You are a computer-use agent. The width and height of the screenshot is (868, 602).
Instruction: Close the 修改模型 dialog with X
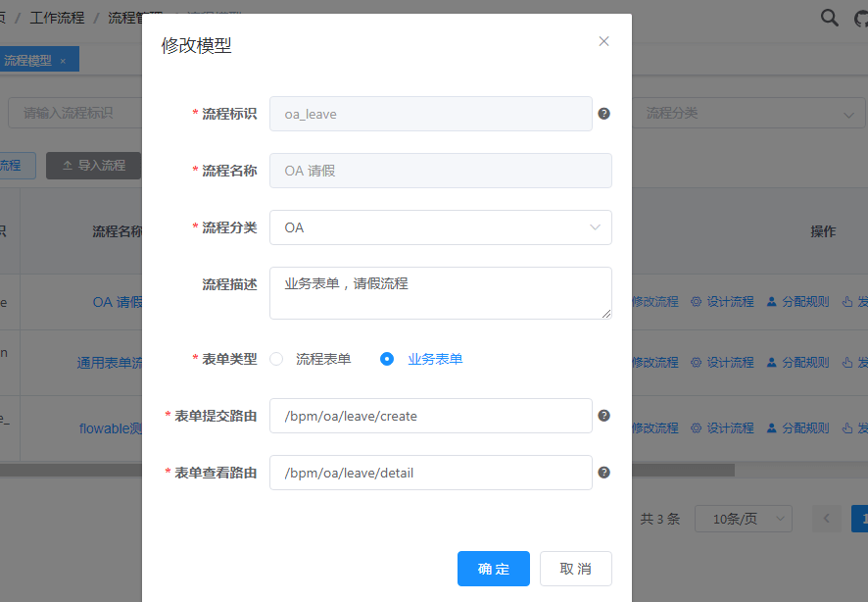coord(603,41)
